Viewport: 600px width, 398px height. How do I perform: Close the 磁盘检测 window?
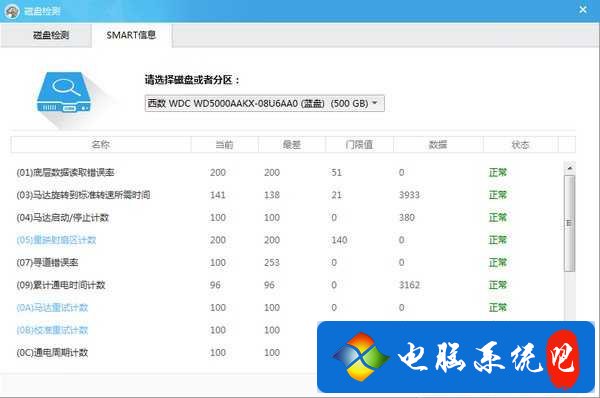(x=583, y=10)
